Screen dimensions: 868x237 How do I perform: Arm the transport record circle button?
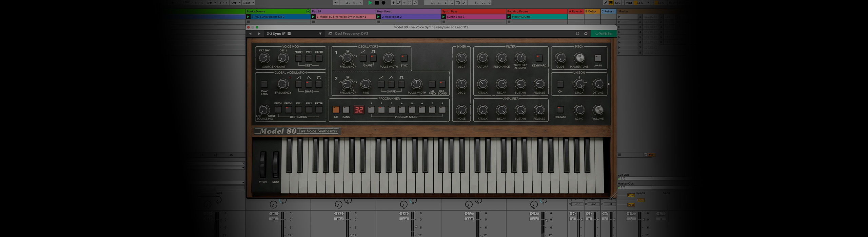pos(383,3)
